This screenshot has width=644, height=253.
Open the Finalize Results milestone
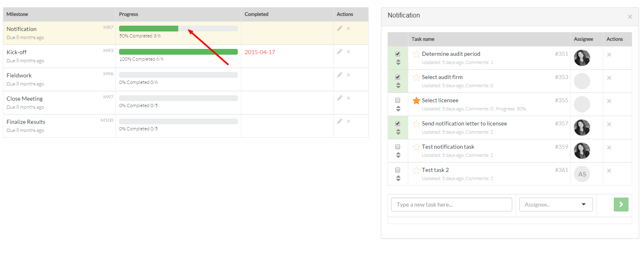(26, 122)
